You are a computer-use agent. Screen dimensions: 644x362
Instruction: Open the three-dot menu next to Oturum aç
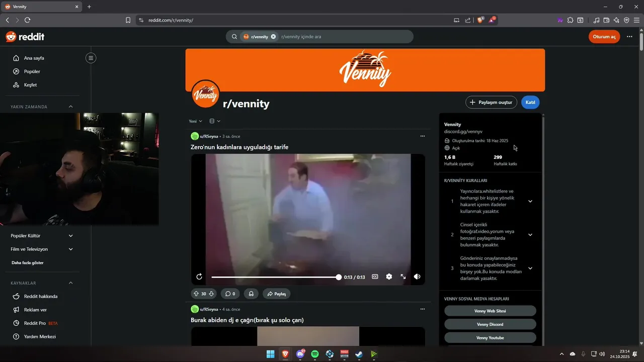point(629,37)
